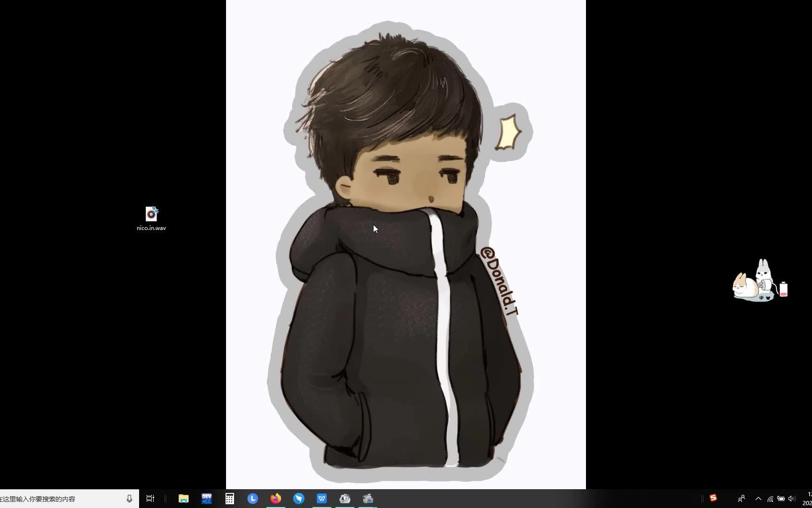
Task: Check battery status in the system tray
Action: coord(781,498)
